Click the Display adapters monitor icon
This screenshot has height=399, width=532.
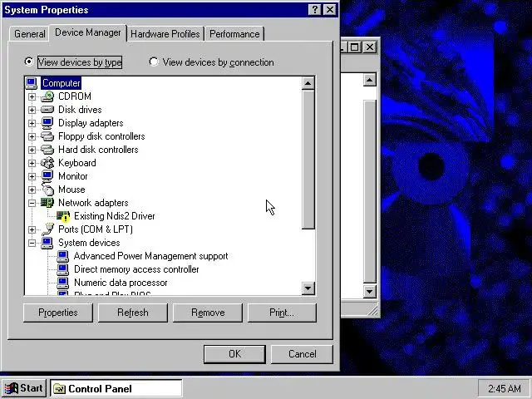(x=47, y=123)
